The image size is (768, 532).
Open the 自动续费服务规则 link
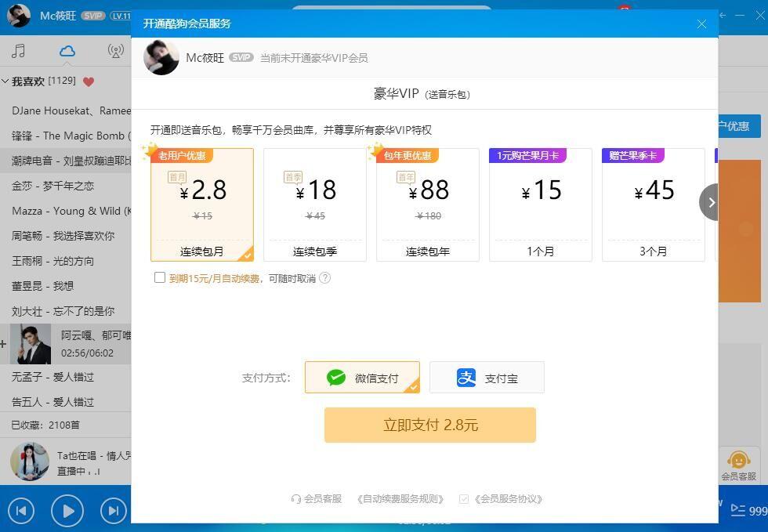(x=400, y=498)
